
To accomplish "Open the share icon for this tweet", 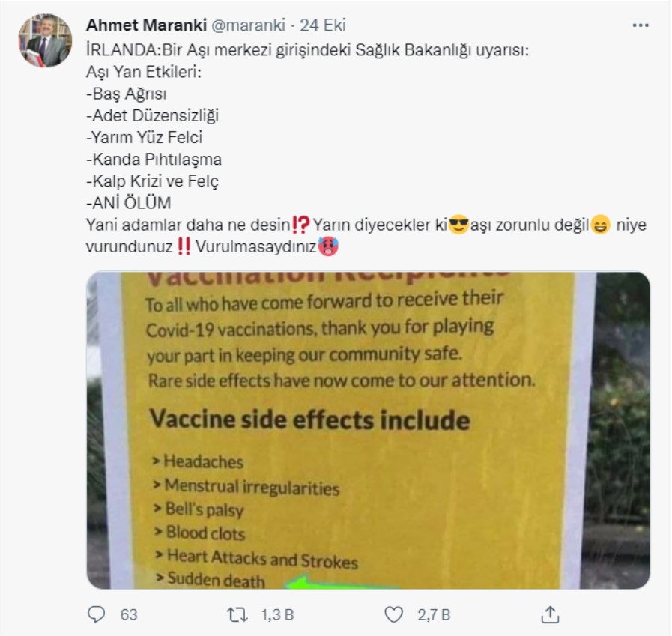I will pyautogui.click(x=550, y=614).
